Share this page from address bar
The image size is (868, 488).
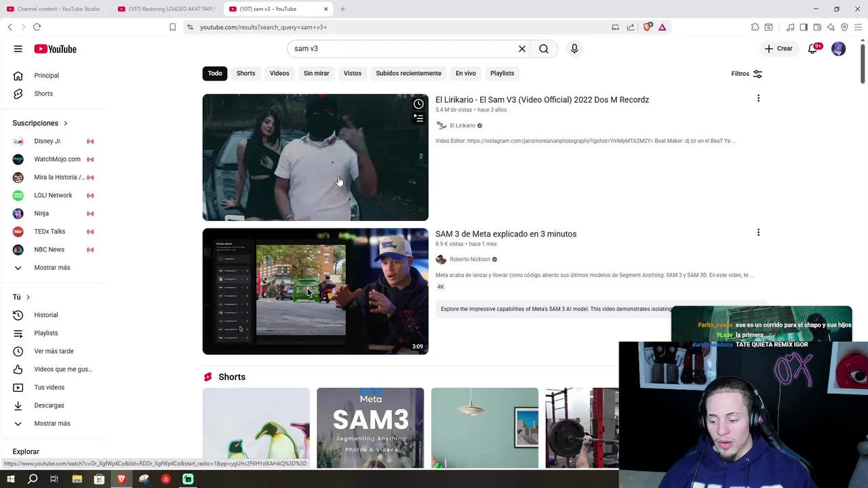click(x=631, y=27)
